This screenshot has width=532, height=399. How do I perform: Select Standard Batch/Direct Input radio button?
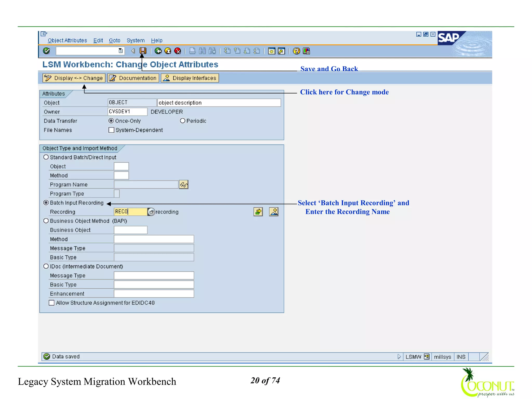click(46, 157)
